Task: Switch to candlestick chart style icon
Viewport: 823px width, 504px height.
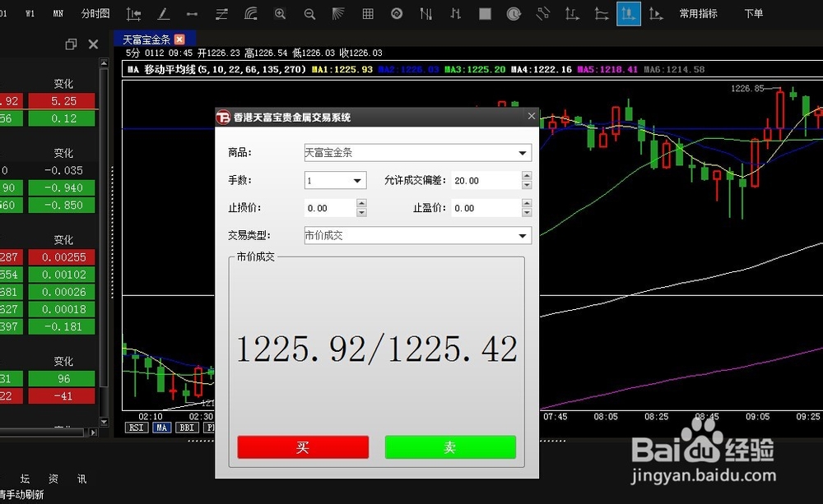Action: (455, 14)
